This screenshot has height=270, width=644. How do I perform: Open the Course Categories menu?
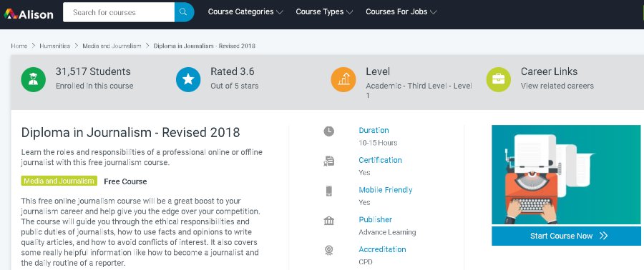click(x=245, y=12)
